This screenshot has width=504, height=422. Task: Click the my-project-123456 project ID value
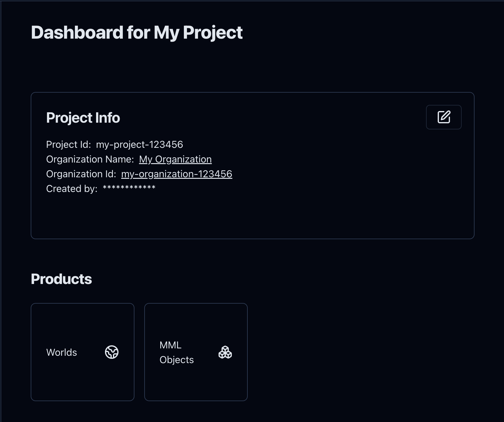tap(139, 144)
